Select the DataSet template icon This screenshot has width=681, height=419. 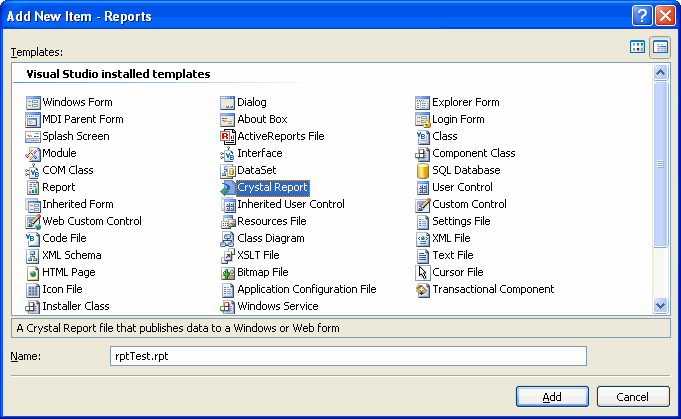[227, 170]
